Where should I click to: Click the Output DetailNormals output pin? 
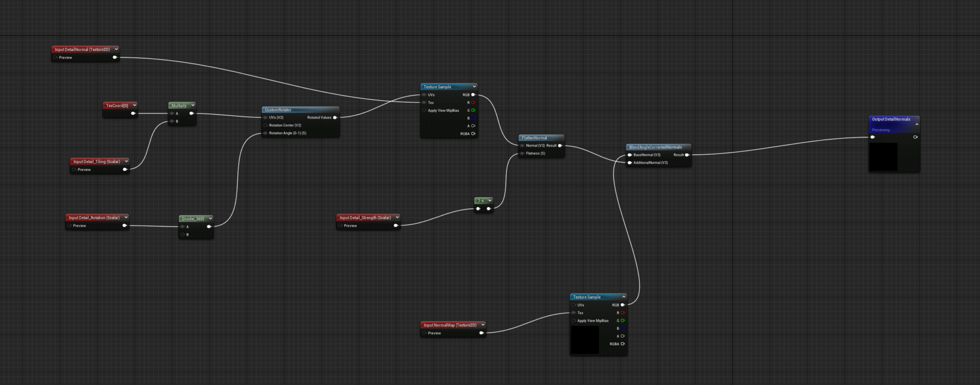pyautogui.click(x=915, y=137)
